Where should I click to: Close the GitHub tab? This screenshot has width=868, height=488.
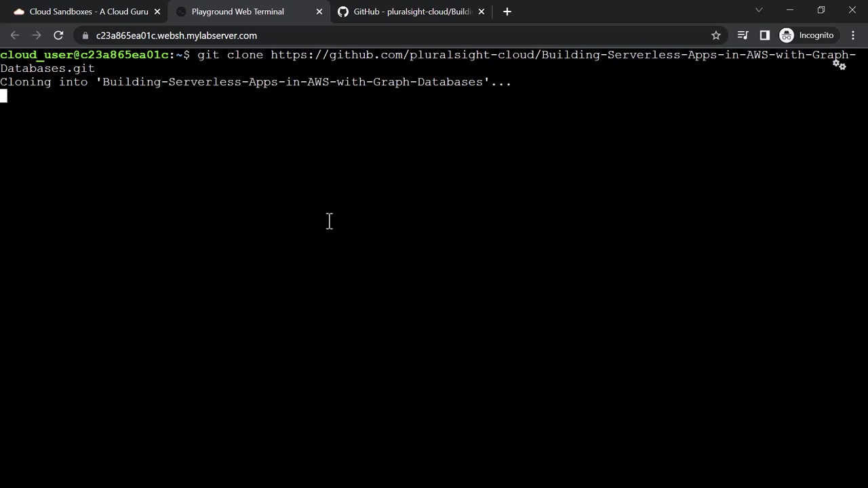(481, 12)
